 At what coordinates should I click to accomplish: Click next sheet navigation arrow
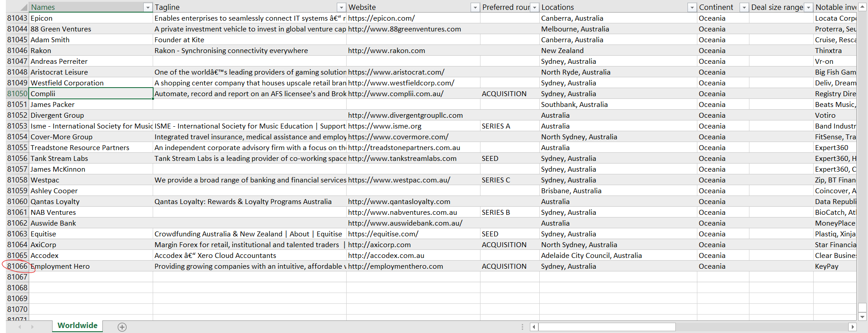(x=32, y=327)
